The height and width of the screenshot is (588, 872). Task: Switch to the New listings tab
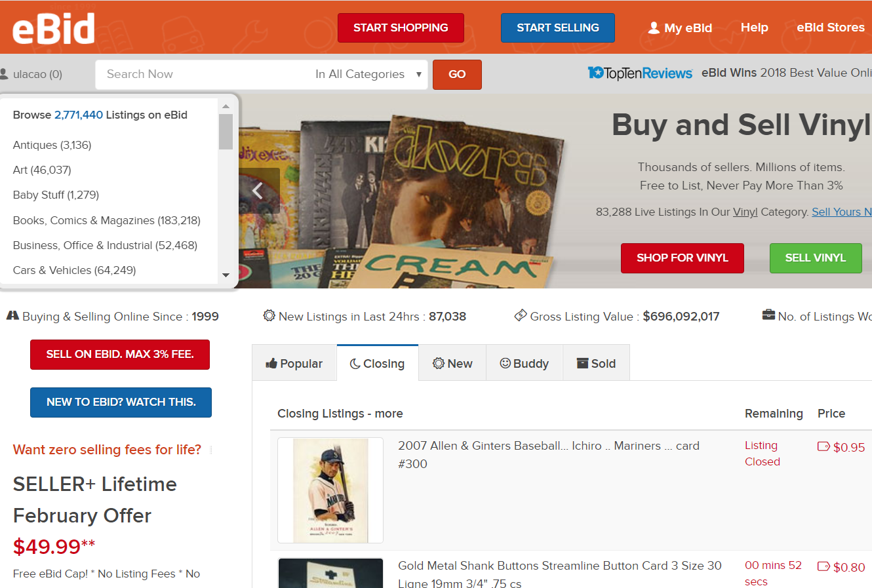pyautogui.click(x=452, y=363)
